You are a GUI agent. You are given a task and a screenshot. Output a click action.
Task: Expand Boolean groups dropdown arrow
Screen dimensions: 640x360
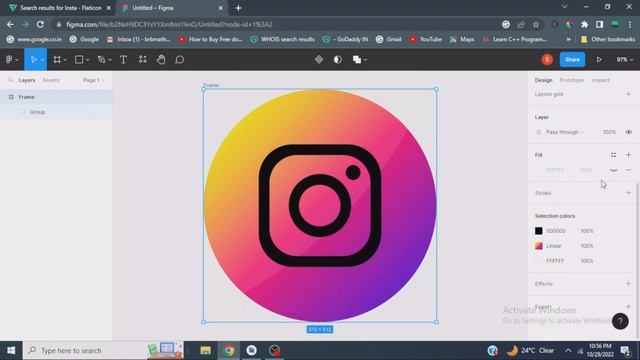[365, 60]
